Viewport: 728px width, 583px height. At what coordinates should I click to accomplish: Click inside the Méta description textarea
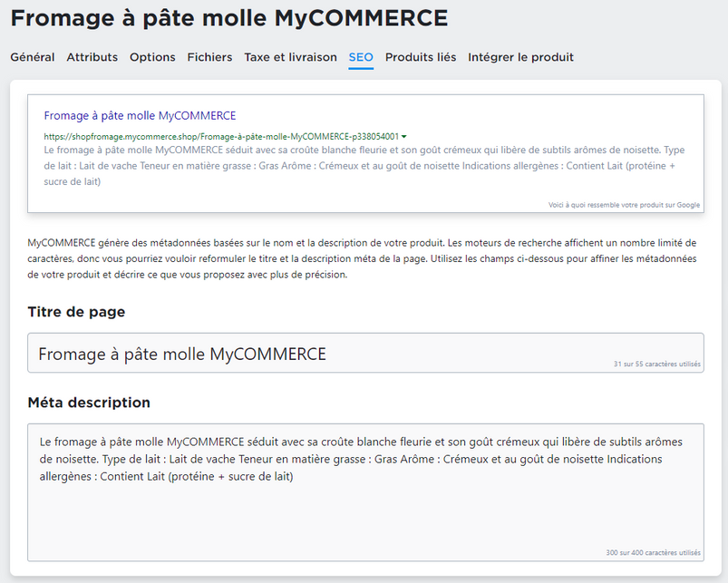tap(365, 492)
